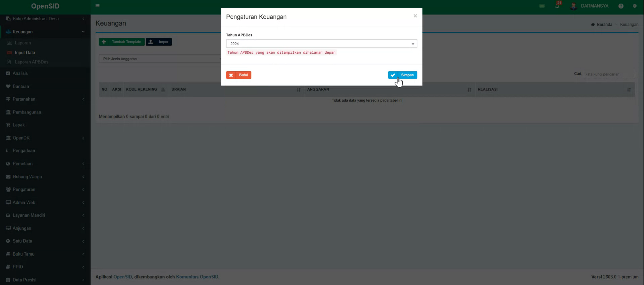Click the kata kunci pencarian search field
The width and height of the screenshot is (644, 285).
coord(609,74)
